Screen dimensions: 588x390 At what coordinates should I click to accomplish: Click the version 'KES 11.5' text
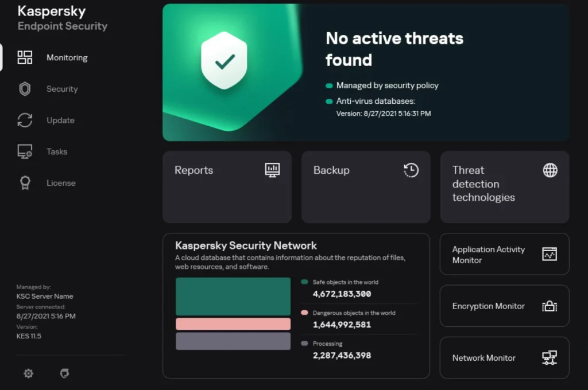click(x=29, y=336)
